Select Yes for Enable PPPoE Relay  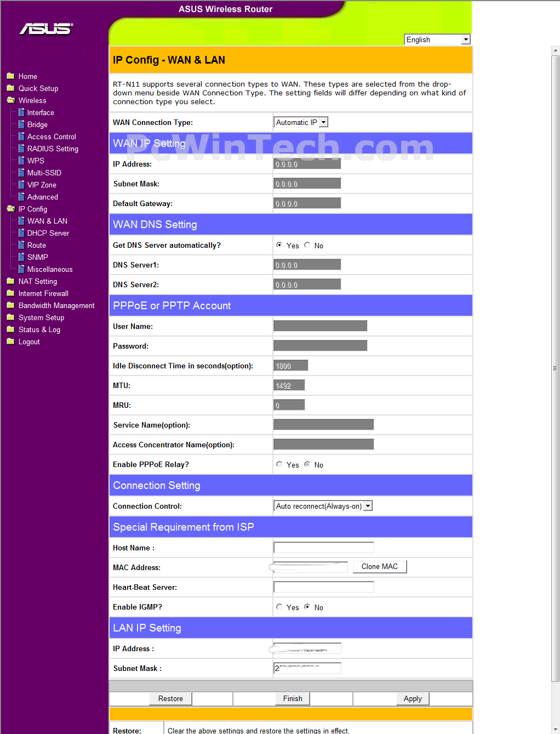click(x=279, y=464)
